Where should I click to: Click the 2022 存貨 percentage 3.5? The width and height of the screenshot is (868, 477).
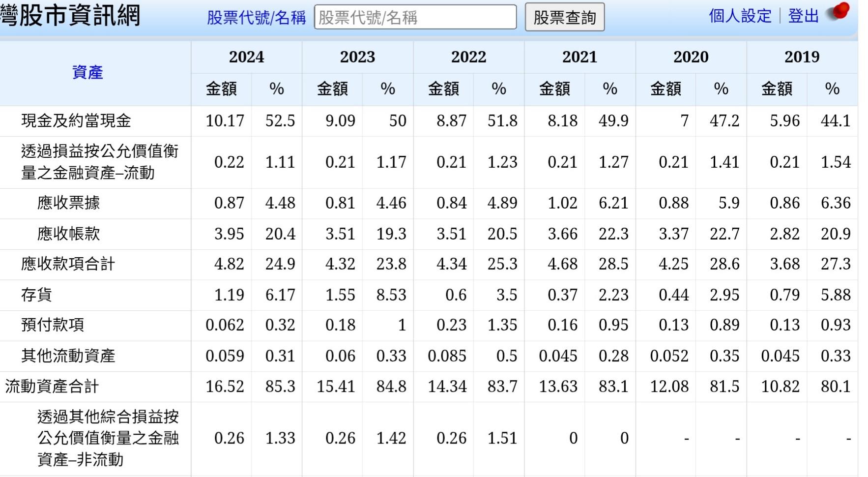[507, 295]
